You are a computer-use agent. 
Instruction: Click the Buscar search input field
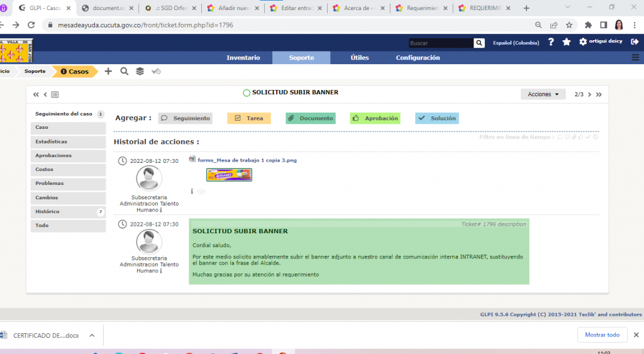440,43
